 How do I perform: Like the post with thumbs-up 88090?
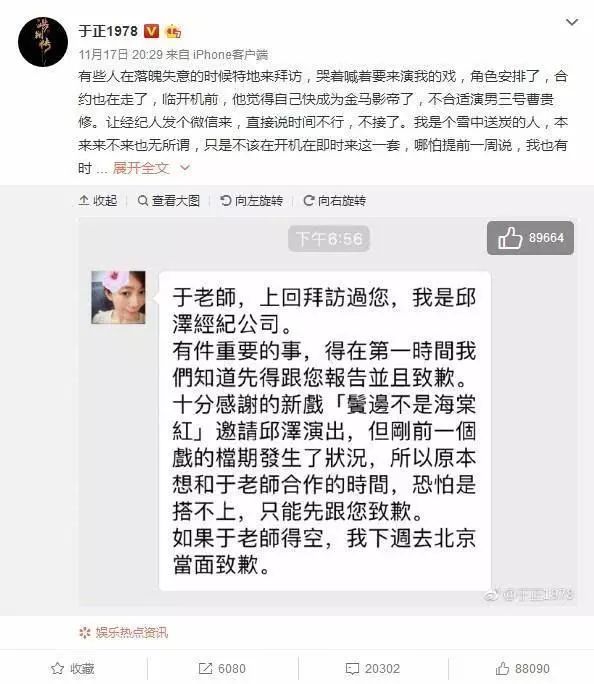[522, 668]
